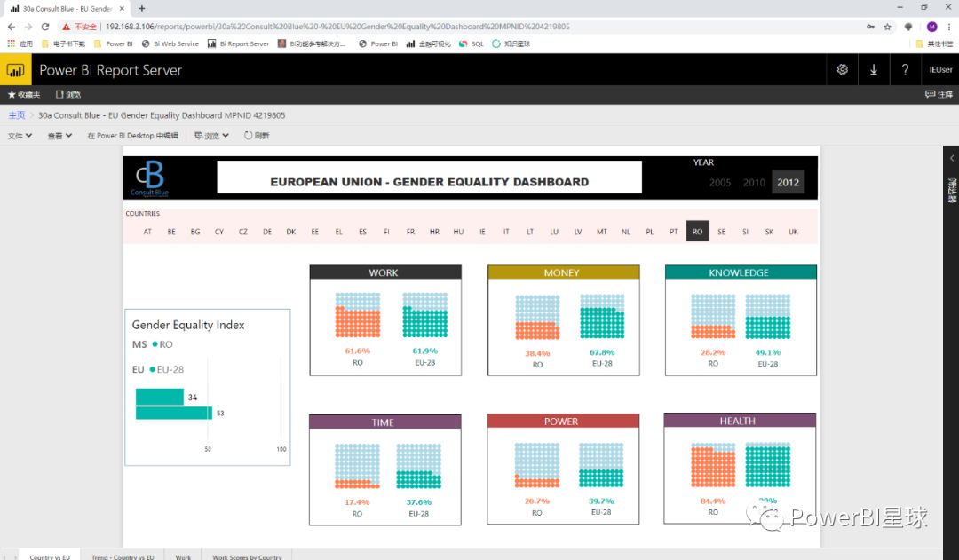Select year 2005 in the slicer
Image resolution: width=959 pixels, height=560 pixels.
tap(720, 182)
